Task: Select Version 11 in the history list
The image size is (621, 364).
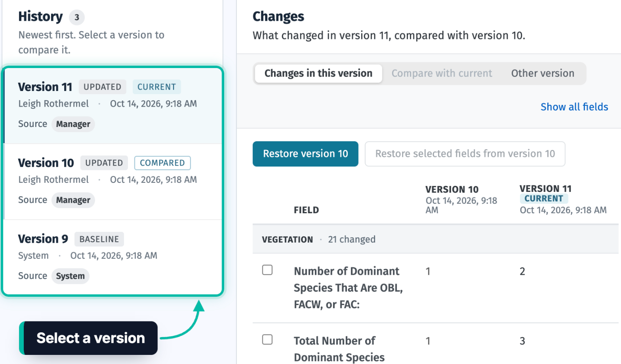Action: [x=113, y=105]
